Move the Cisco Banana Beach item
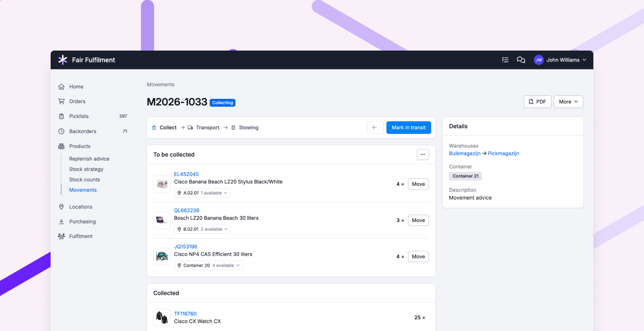This screenshot has height=331, width=644. click(x=418, y=184)
